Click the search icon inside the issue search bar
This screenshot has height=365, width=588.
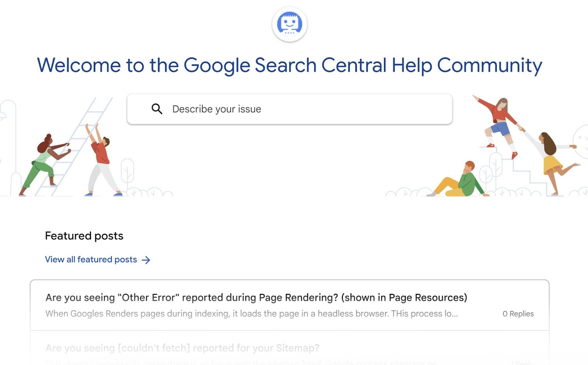157,109
